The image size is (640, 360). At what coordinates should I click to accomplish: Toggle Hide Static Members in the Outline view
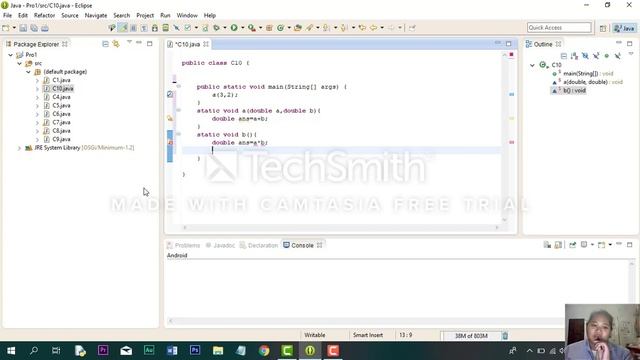(596, 56)
